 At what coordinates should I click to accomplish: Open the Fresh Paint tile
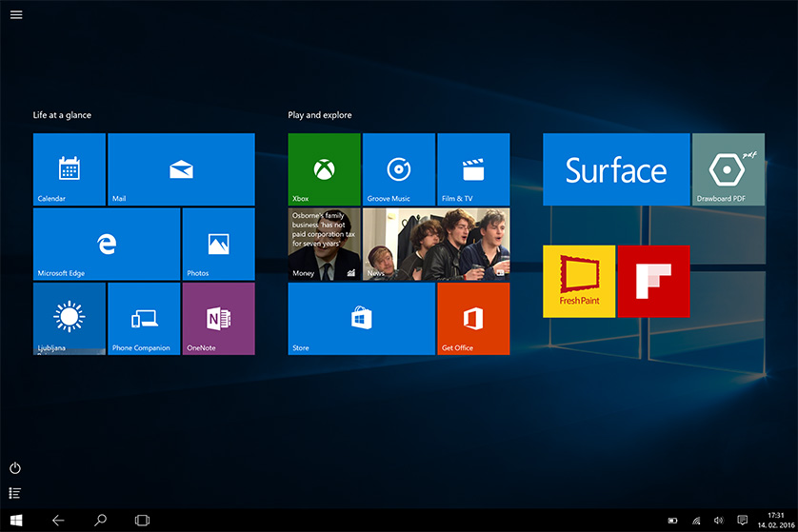(x=579, y=282)
